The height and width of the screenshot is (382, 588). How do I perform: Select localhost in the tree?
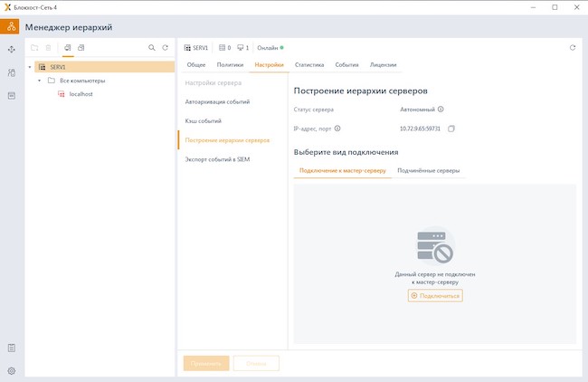(81, 94)
